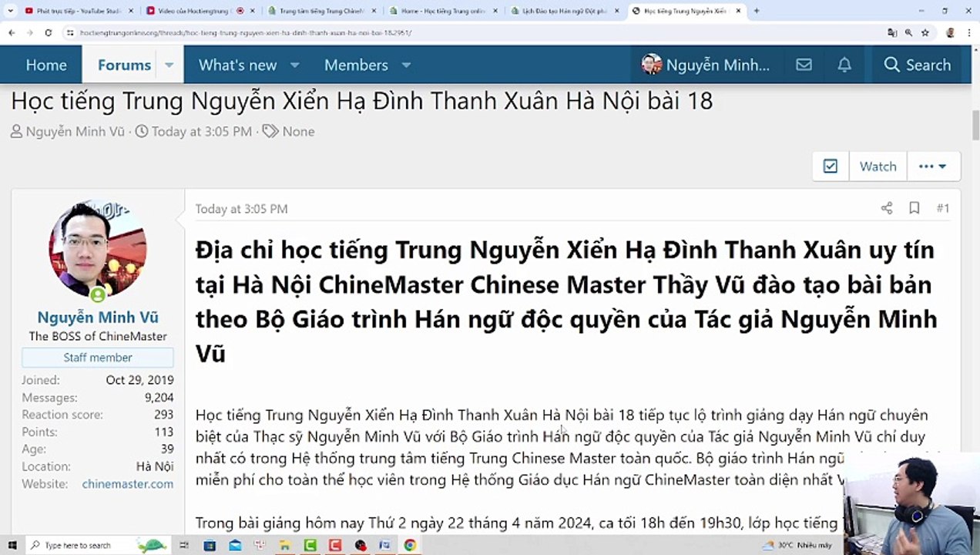
Task: Open Search in the forum navigation bar
Action: 917,65
